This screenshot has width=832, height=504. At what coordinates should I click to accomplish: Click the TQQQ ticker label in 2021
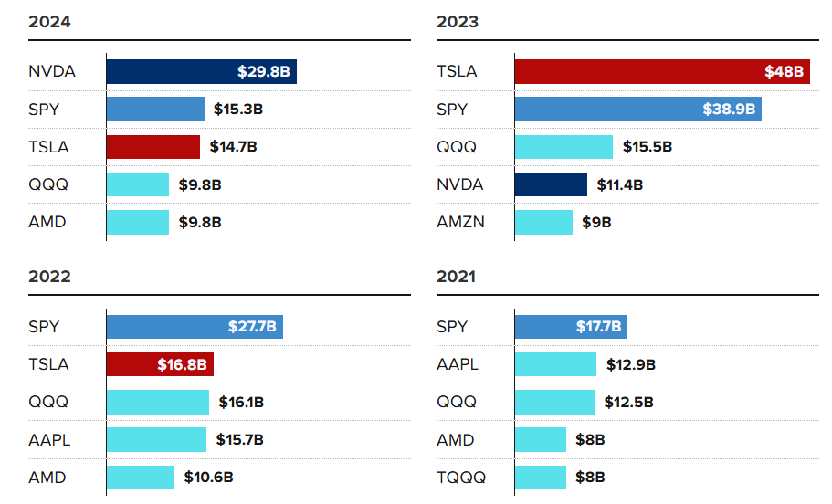point(461,478)
